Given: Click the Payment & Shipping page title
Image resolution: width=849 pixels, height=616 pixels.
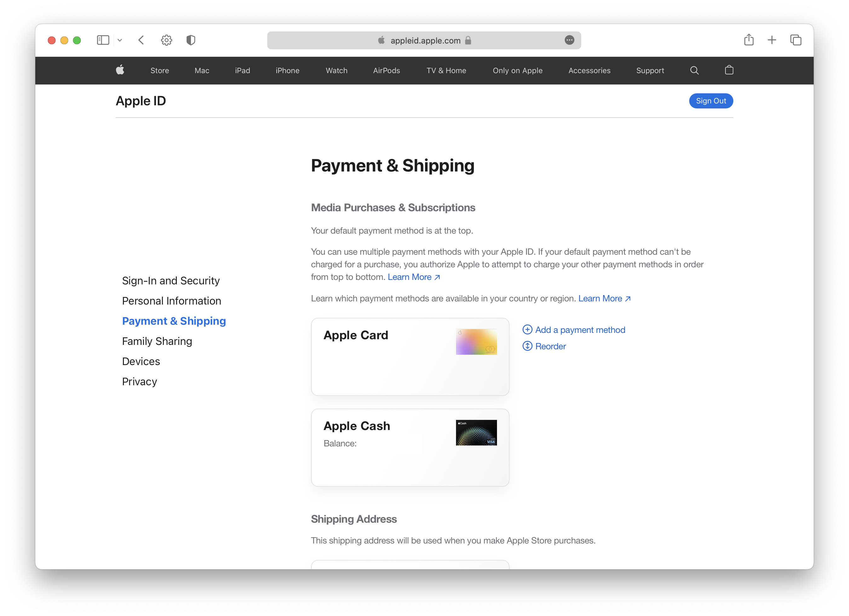Looking at the screenshot, I should pyautogui.click(x=393, y=166).
